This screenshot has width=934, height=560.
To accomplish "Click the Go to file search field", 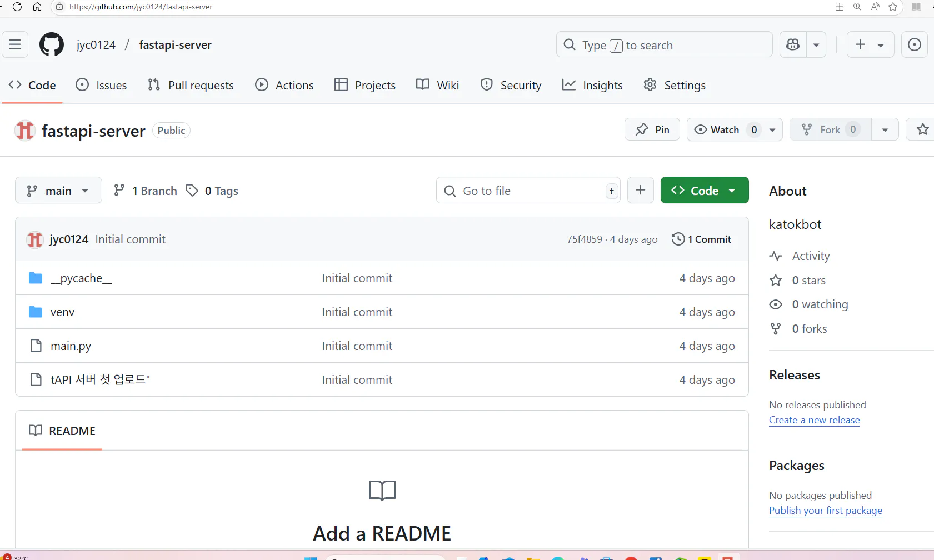I will [x=528, y=190].
